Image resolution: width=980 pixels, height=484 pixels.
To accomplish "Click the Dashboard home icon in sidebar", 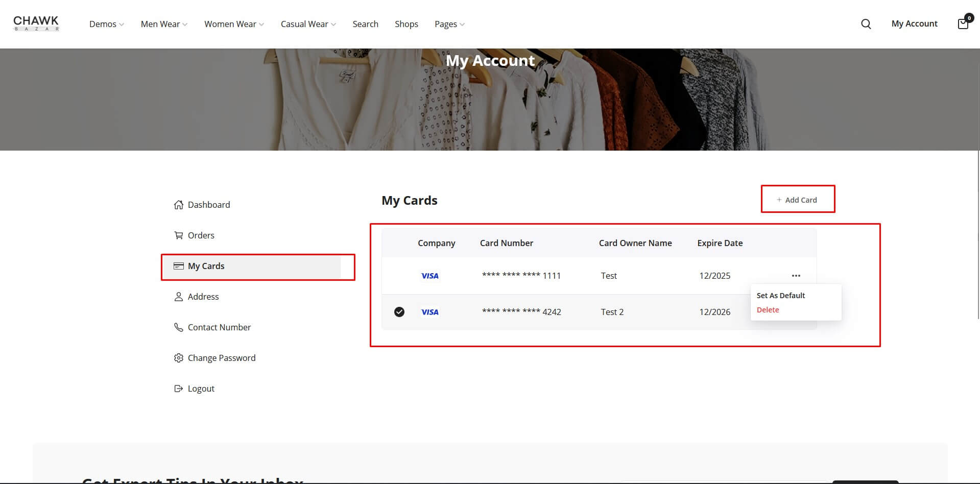I will 178,205.
